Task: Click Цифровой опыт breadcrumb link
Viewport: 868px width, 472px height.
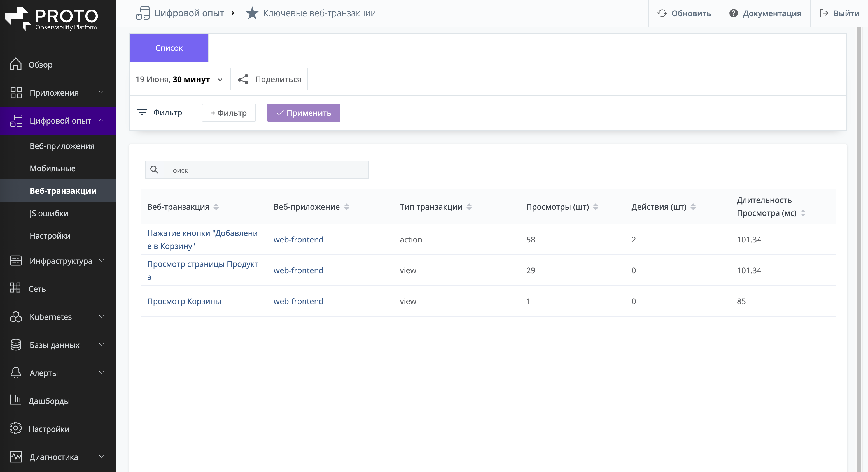Action: pyautogui.click(x=189, y=13)
